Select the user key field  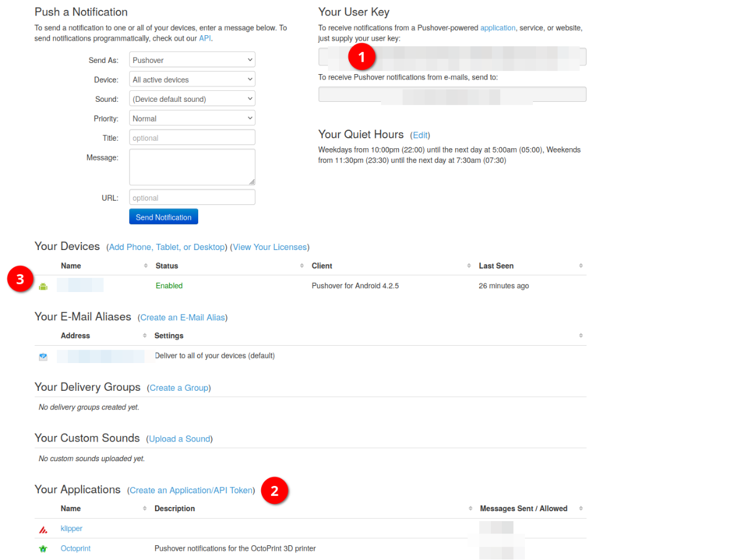452,57
